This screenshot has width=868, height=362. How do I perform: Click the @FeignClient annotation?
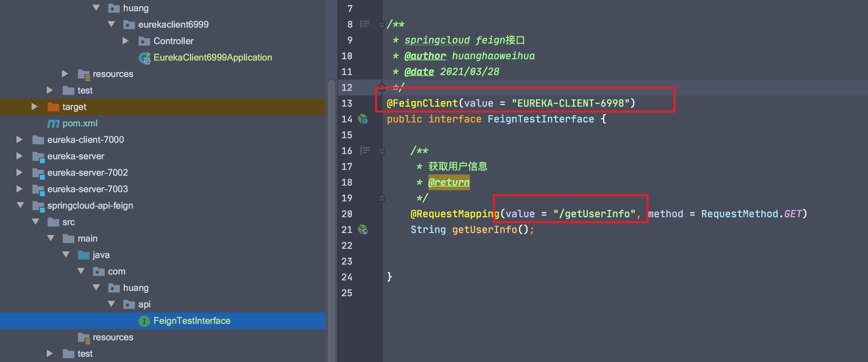[422, 103]
